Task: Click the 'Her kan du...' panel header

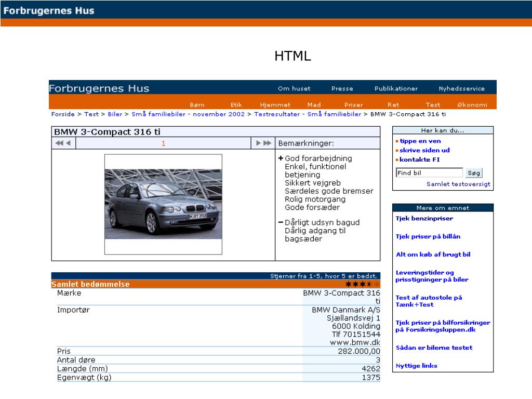Action: click(443, 130)
